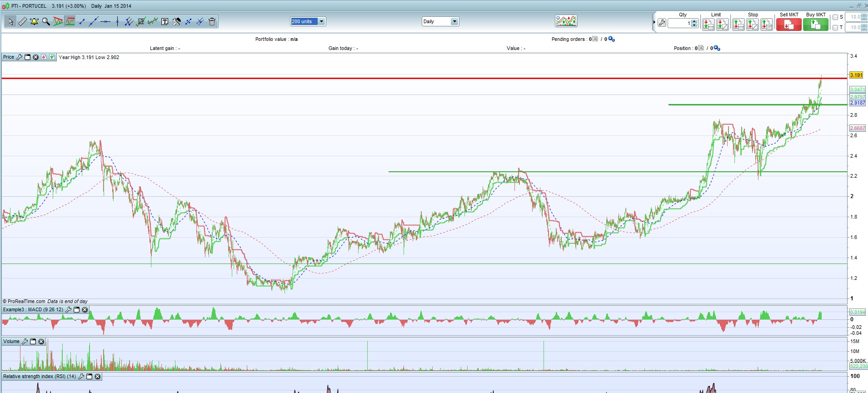Select the text annotation tool
The height and width of the screenshot is (393, 868).
point(165,21)
